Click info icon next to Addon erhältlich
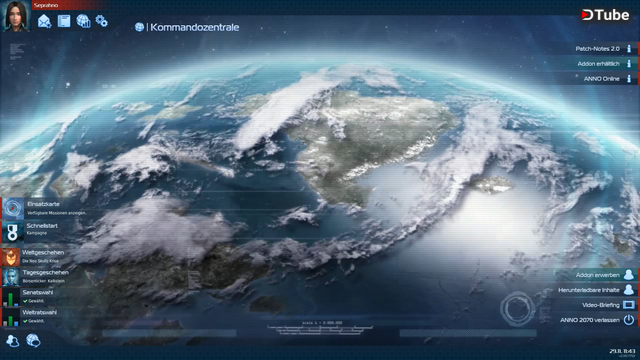Viewport: 640px width, 360px height. click(629, 64)
